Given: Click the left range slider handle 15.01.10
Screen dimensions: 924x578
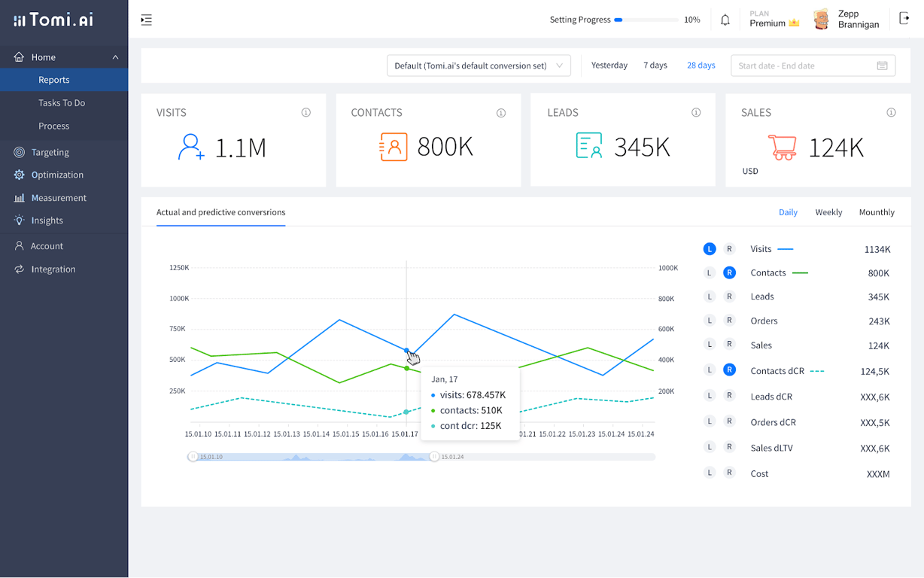Looking at the screenshot, I should (x=193, y=456).
